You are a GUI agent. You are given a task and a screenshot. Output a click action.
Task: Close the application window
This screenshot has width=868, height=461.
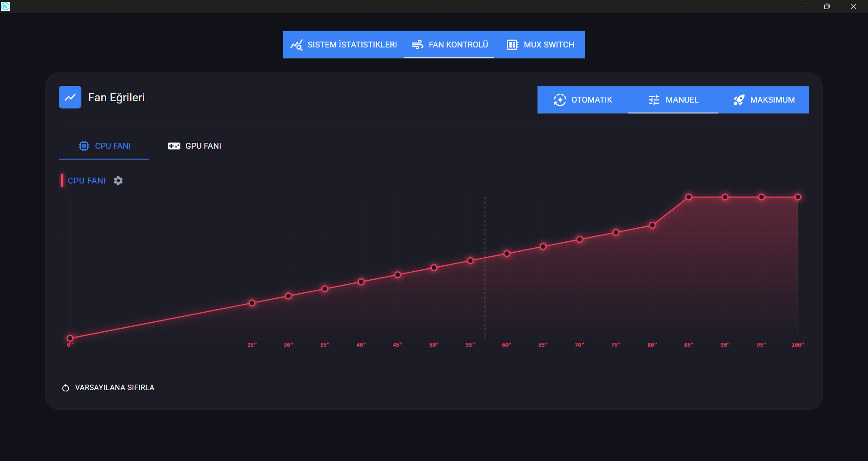coord(854,6)
